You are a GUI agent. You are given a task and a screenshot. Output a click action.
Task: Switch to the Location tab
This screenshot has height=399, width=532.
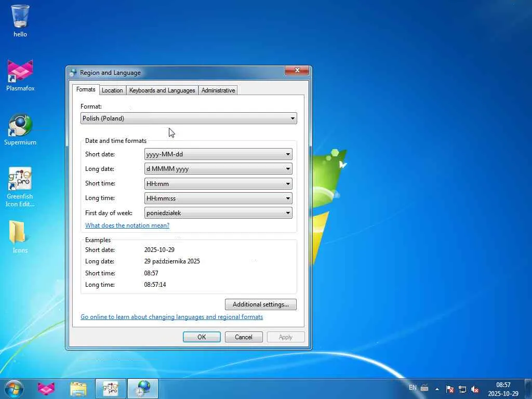pos(112,90)
